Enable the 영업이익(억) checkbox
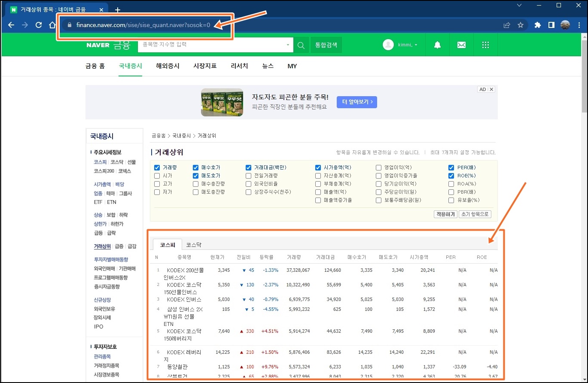This screenshot has height=383, width=588. (x=378, y=167)
